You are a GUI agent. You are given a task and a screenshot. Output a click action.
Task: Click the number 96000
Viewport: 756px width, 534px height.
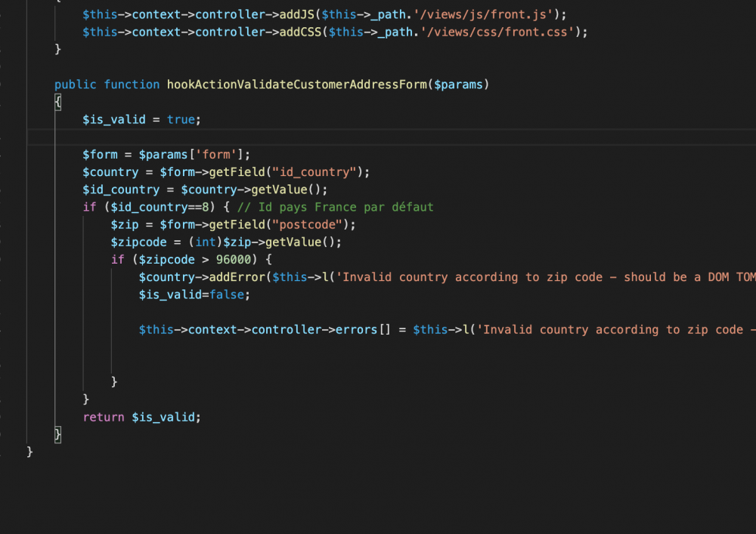pyautogui.click(x=234, y=260)
